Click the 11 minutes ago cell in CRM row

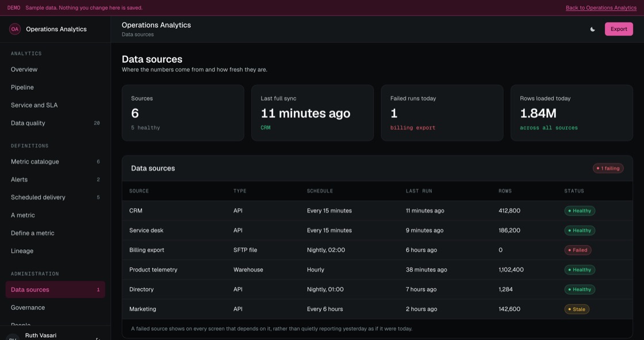[x=425, y=211]
